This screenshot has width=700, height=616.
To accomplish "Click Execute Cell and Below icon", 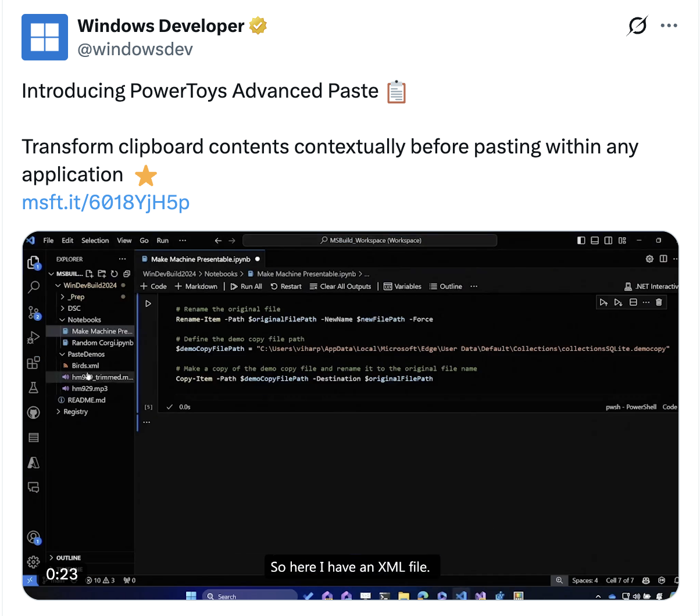I will tap(618, 302).
